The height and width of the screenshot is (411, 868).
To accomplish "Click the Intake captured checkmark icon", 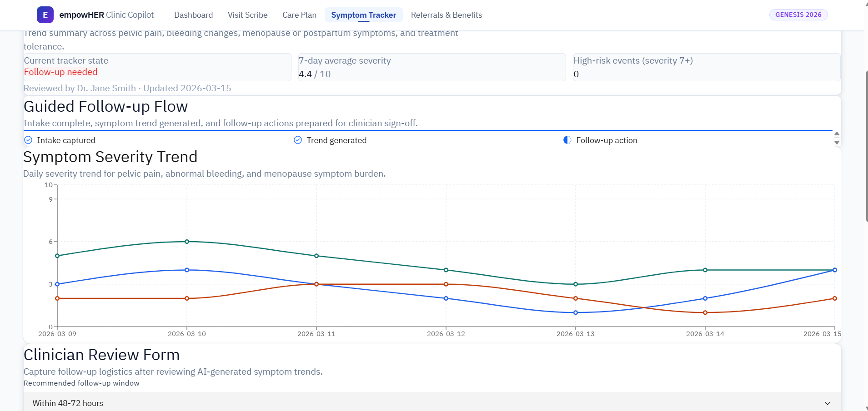I will point(28,140).
